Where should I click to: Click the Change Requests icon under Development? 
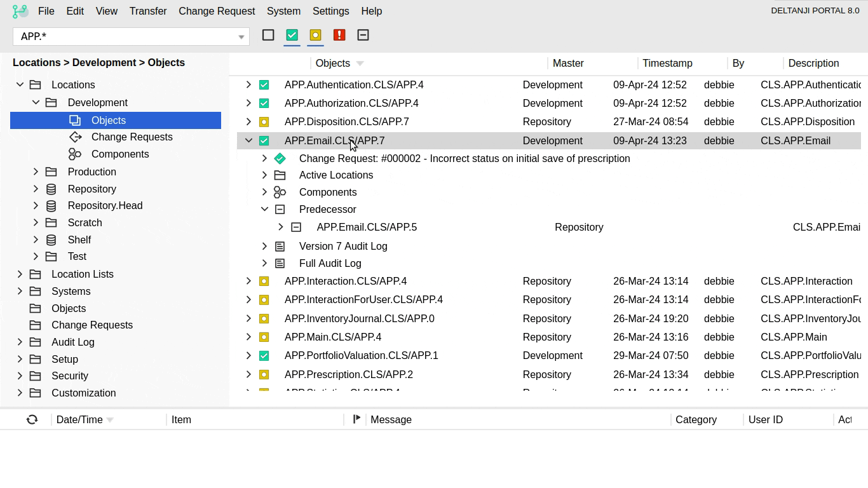75,137
